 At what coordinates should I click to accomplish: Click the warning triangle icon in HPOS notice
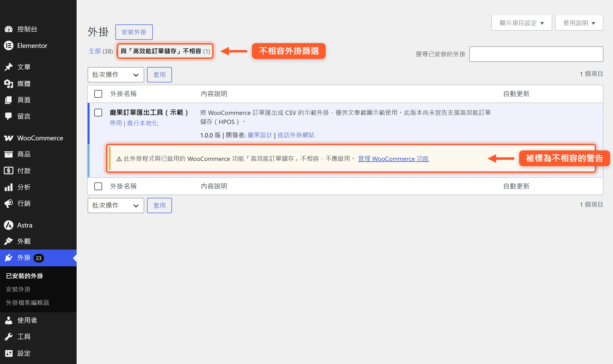pos(119,159)
